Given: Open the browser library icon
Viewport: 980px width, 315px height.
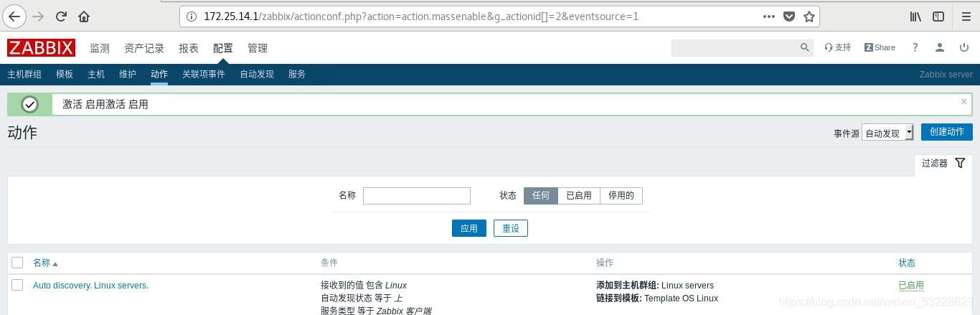Looking at the screenshot, I should 915,16.
